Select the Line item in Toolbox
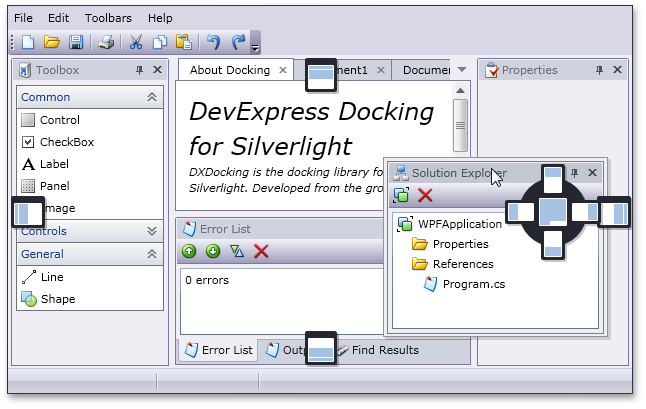 (90, 277)
